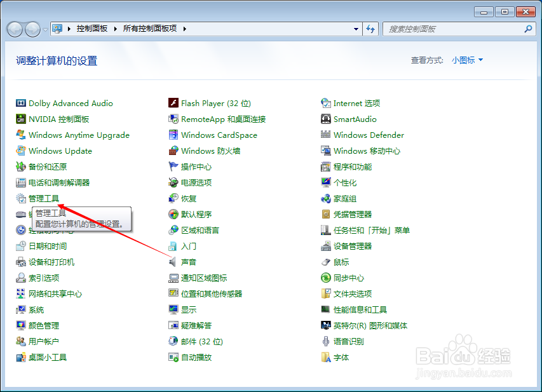Viewport: 542px width, 392px height.
Task: Open Windows Defender icon
Action: (325, 135)
